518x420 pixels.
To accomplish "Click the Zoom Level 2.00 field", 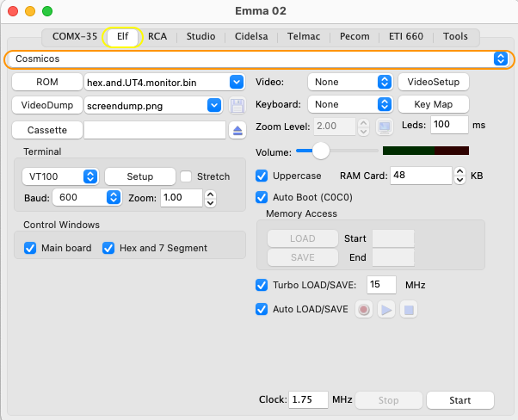I will point(335,127).
